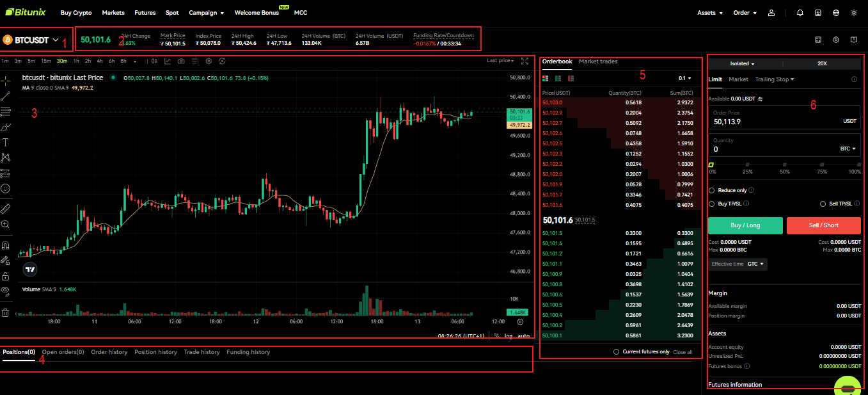The width and height of the screenshot is (868, 395).
Task: Select the brush drawing tool
Action: [6, 127]
